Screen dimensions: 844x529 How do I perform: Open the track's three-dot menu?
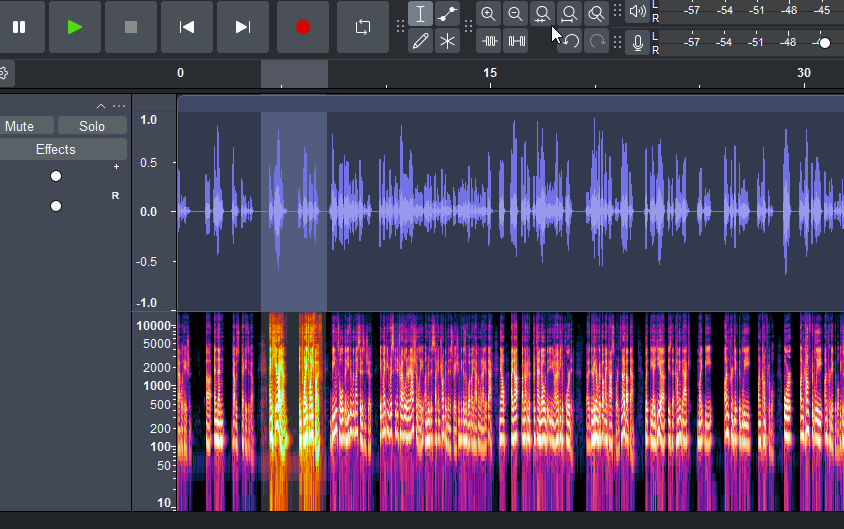click(119, 106)
